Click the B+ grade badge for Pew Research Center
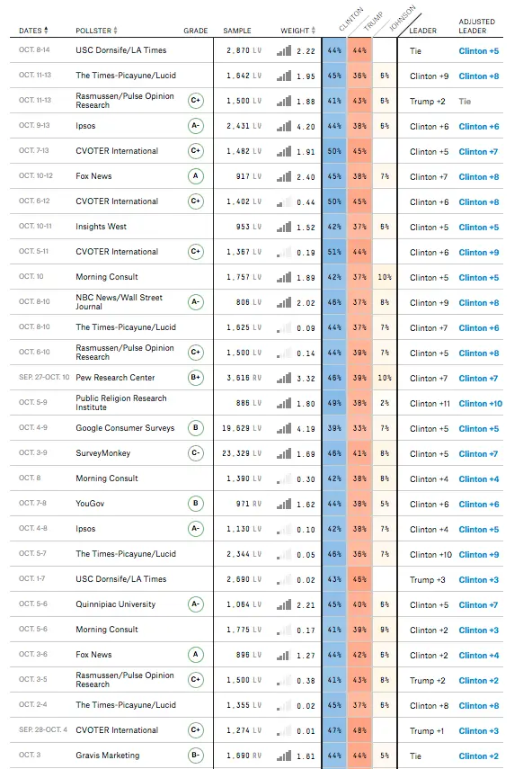The width and height of the screenshot is (532, 769). click(x=196, y=378)
